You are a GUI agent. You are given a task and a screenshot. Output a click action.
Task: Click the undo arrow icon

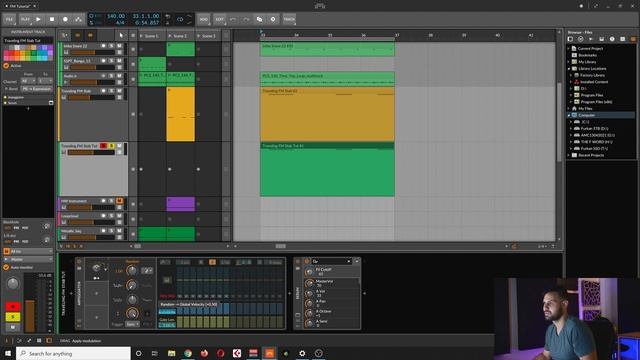point(233,19)
